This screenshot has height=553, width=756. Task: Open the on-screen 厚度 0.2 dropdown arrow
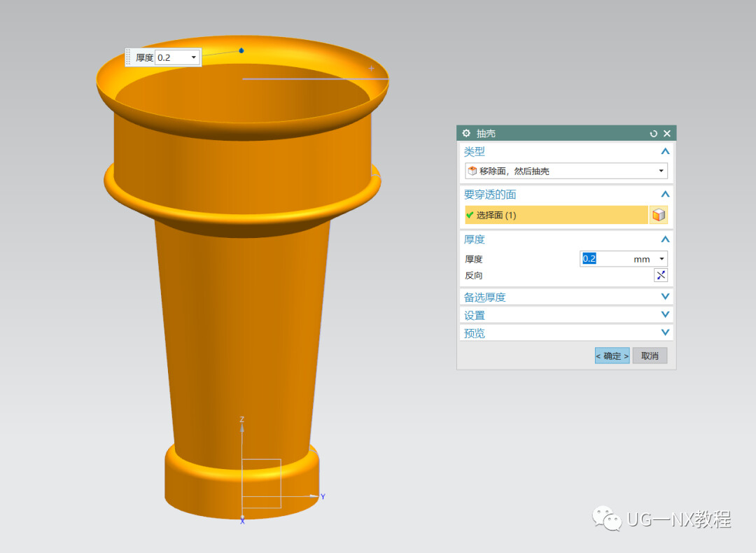(194, 57)
